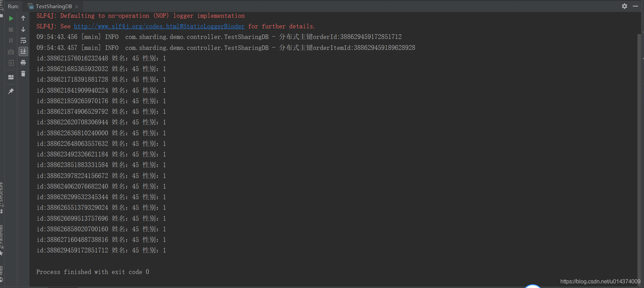Click row id:388626299532345344
Viewport: 644px width, 288px height.
coord(101,197)
